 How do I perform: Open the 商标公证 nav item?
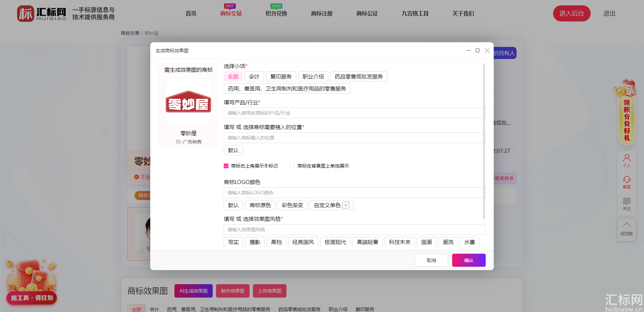(367, 13)
